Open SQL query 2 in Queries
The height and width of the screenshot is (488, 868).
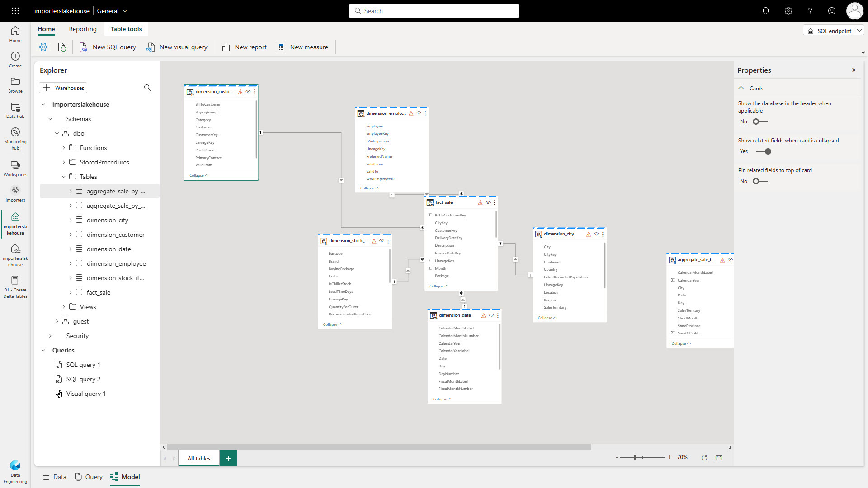(x=83, y=379)
